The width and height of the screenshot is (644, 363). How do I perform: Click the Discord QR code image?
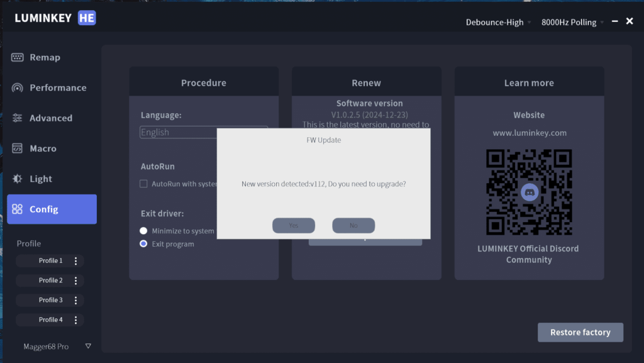(529, 192)
